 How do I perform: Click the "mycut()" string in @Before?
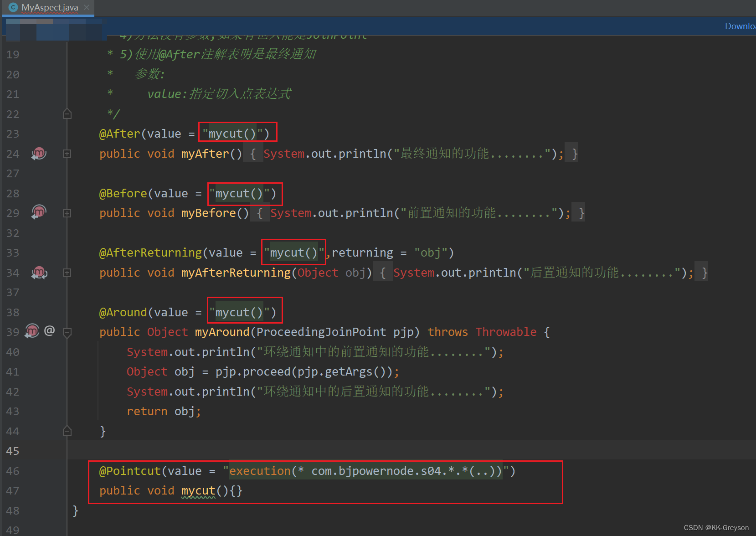239,194
